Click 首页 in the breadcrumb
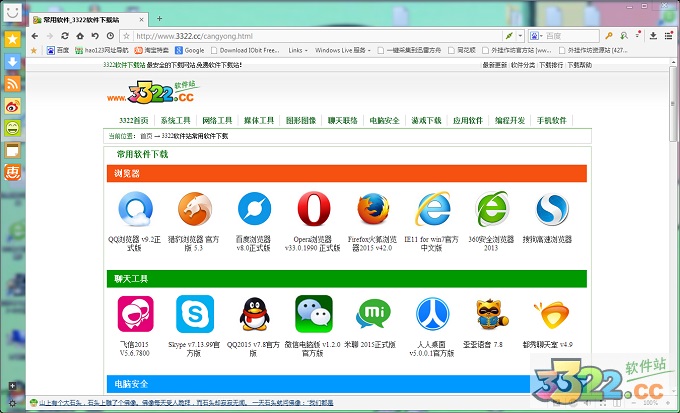This screenshot has width=680, height=413. 146,136
